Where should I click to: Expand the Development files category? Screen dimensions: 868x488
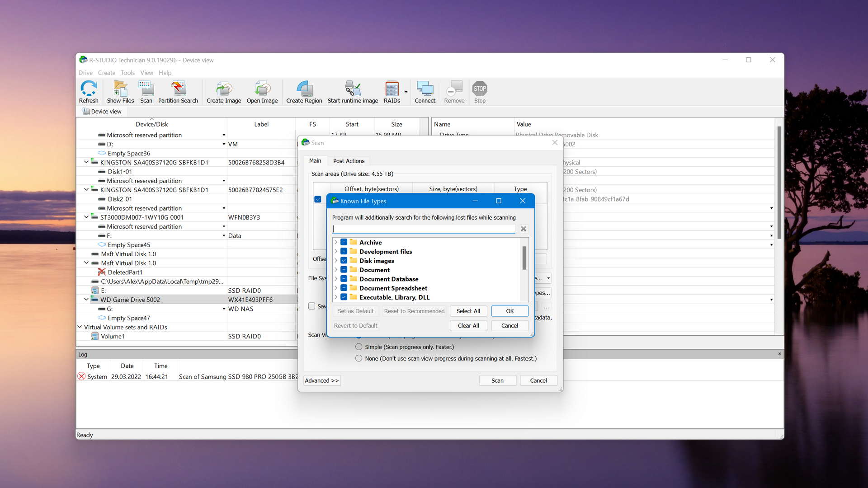click(x=336, y=251)
